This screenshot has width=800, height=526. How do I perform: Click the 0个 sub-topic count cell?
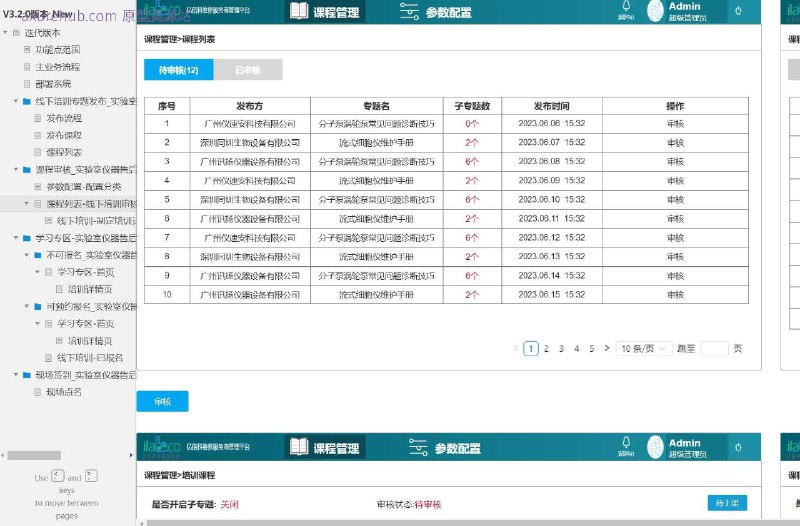pos(472,123)
